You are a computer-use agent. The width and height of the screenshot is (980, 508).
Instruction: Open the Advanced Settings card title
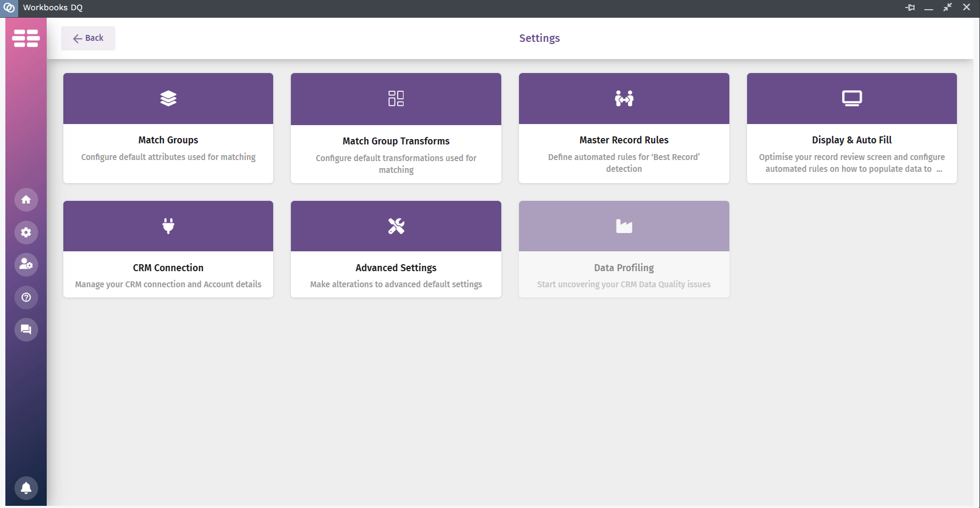(x=396, y=268)
